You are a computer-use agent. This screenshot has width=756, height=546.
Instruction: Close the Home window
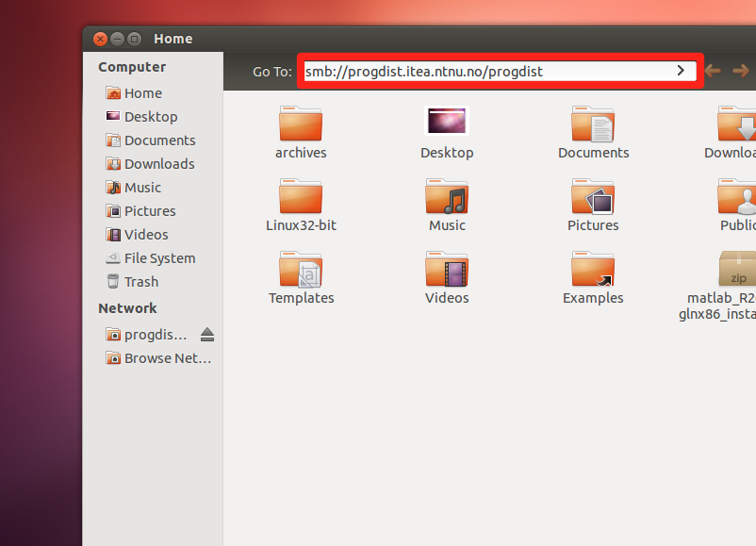click(x=100, y=39)
